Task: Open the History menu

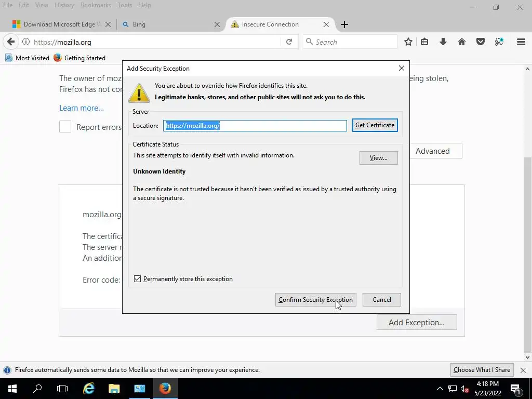Action: tap(64, 5)
